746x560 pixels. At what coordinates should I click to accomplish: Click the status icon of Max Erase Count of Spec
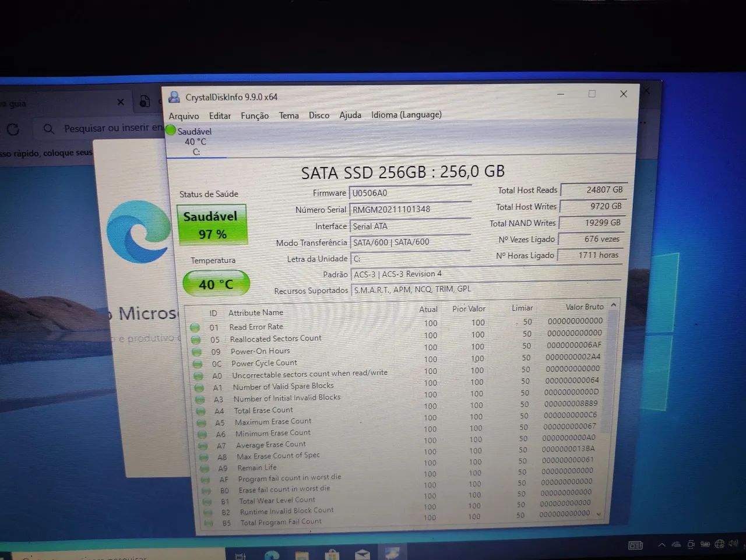pos(204,458)
